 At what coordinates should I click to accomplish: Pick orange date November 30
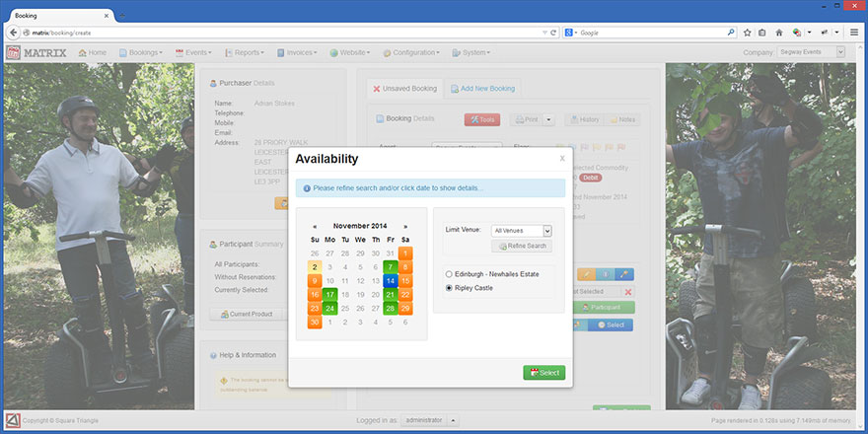click(x=315, y=323)
